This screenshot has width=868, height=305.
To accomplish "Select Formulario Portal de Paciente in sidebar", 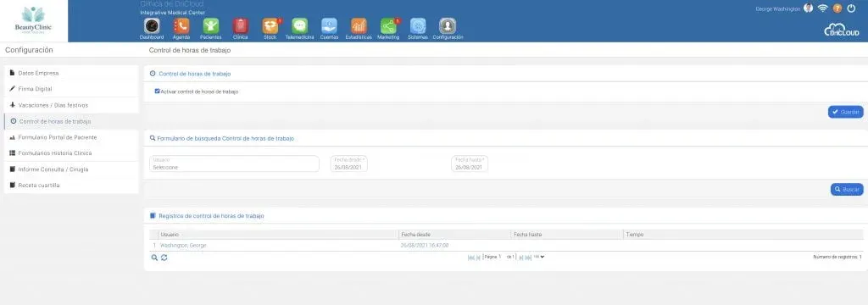I will [71, 137].
